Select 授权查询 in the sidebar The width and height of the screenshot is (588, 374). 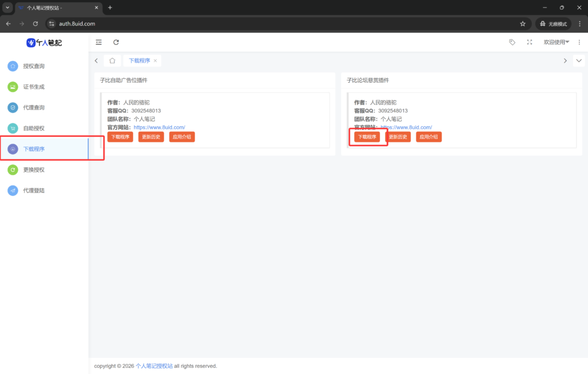pyautogui.click(x=44, y=66)
